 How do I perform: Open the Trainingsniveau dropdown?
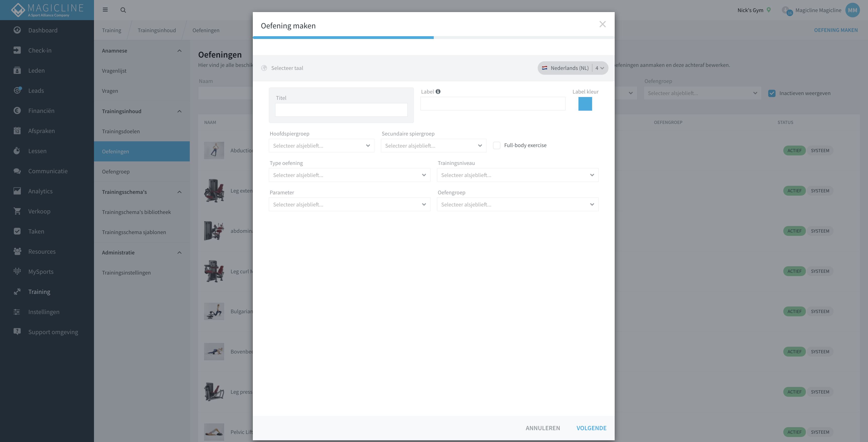pyautogui.click(x=518, y=175)
